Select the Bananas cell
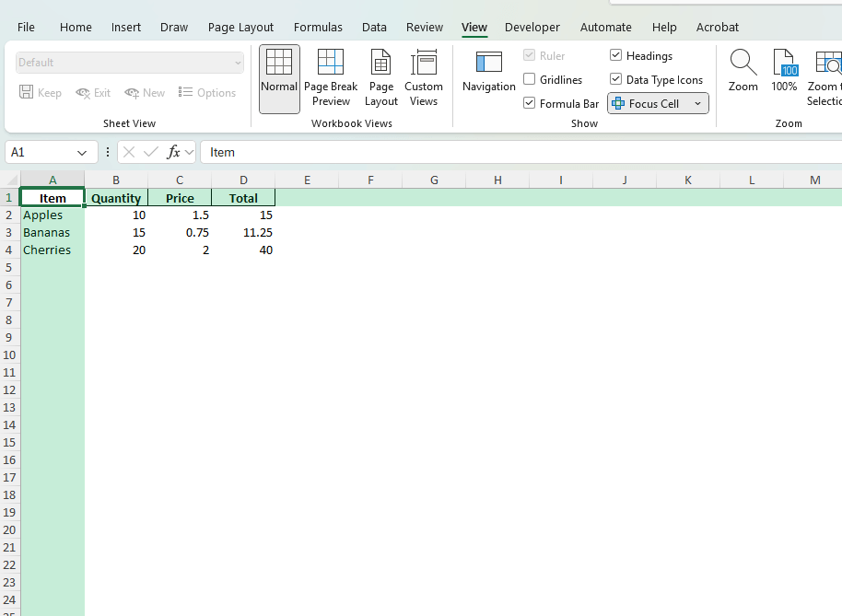The width and height of the screenshot is (842, 616). (53, 233)
